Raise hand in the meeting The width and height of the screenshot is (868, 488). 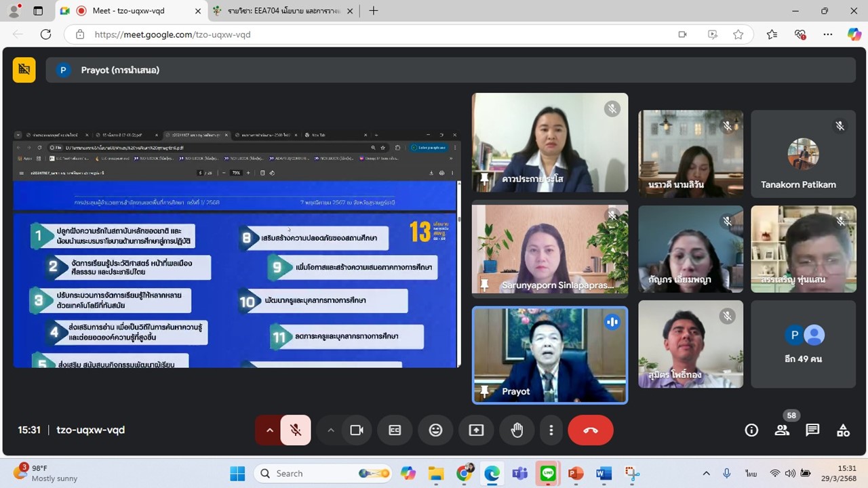(517, 430)
